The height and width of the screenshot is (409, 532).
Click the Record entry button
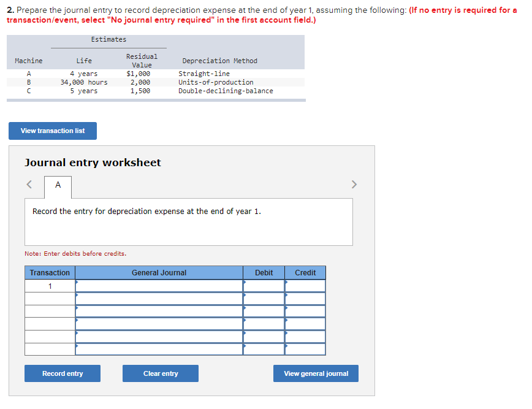point(63,373)
